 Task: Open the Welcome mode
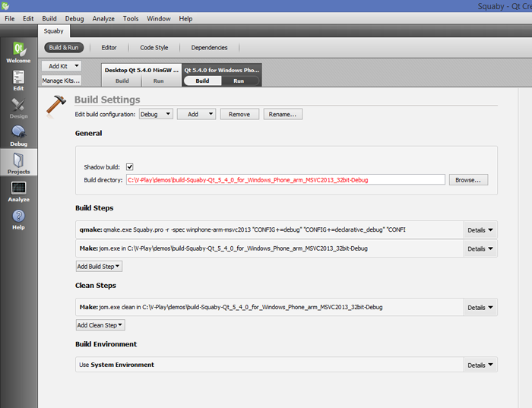[19, 52]
